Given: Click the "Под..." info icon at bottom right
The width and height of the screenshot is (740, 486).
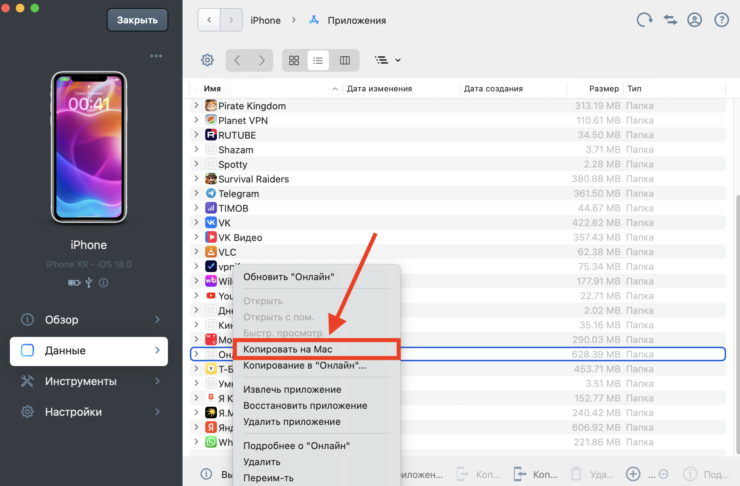Looking at the screenshot, I should point(690,474).
